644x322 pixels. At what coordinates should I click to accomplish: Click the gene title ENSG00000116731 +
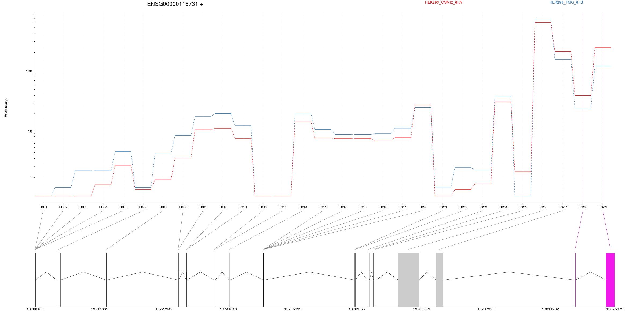point(175,4)
